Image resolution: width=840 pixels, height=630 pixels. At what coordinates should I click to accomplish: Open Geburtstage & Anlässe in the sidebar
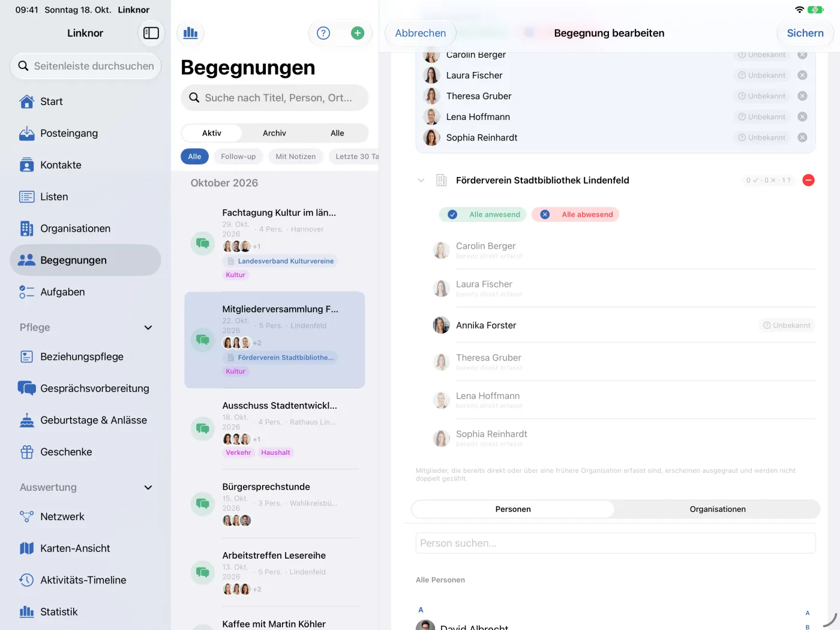tap(85, 420)
